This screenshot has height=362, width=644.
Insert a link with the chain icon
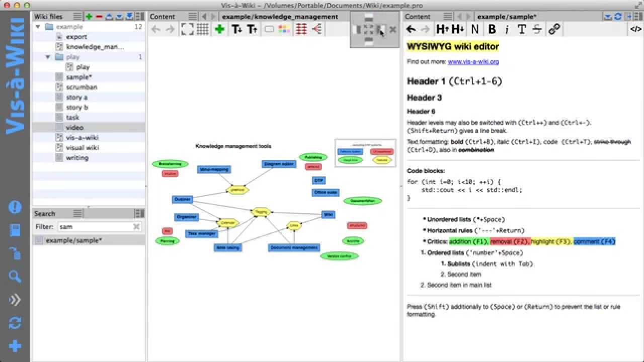pos(554,30)
